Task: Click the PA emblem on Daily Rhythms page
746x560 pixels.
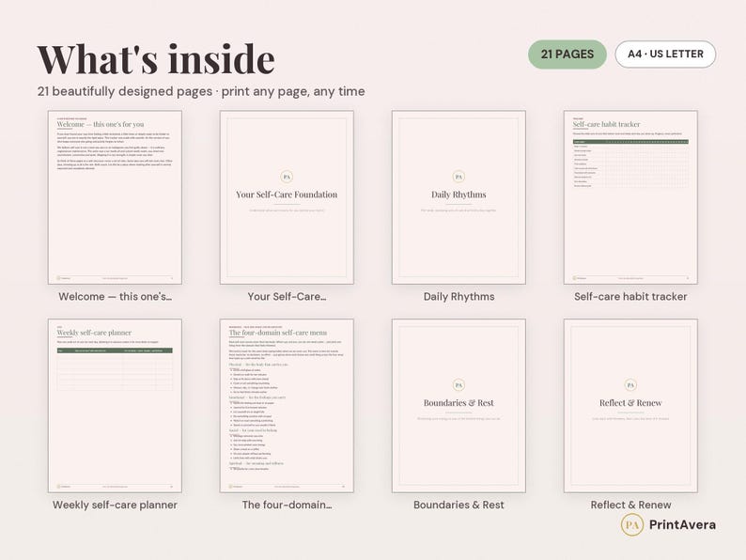Action: point(458,177)
